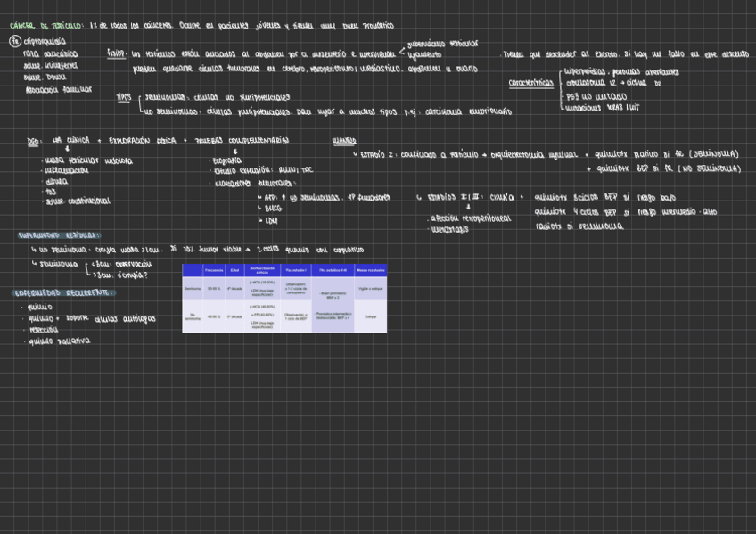The width and height of the screenshot is (756, 534).
Task: Click the highlighted 'Enfermedad recurrente' heading
Action: (x=63, y=292)
